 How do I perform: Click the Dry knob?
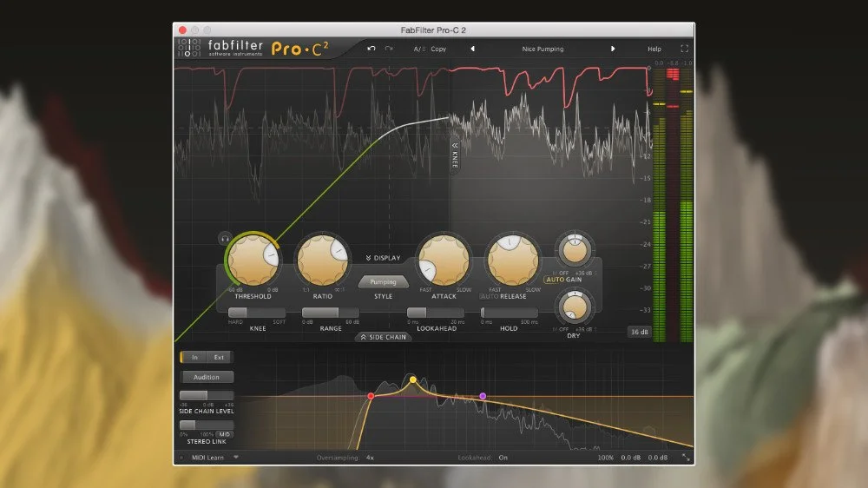(x=574, y=308)
